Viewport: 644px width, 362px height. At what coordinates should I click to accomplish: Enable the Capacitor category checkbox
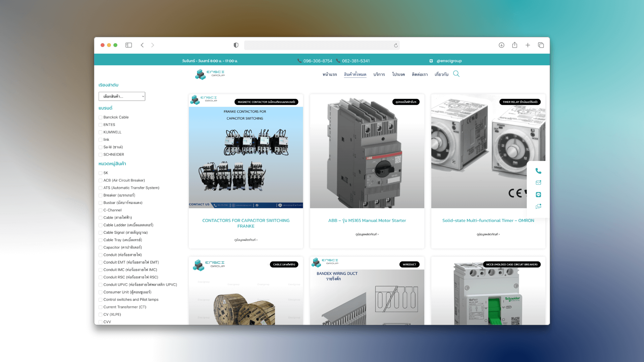coord(100,248)
